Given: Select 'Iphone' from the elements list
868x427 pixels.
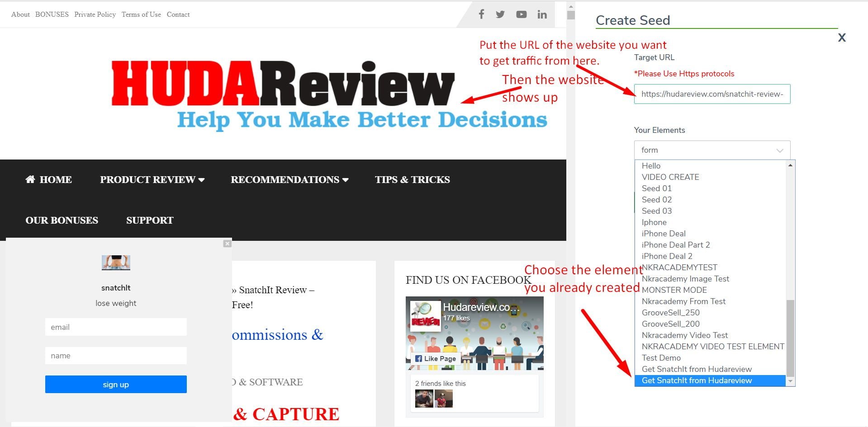Looking at the screenshot, I should (x=710, y=222).
